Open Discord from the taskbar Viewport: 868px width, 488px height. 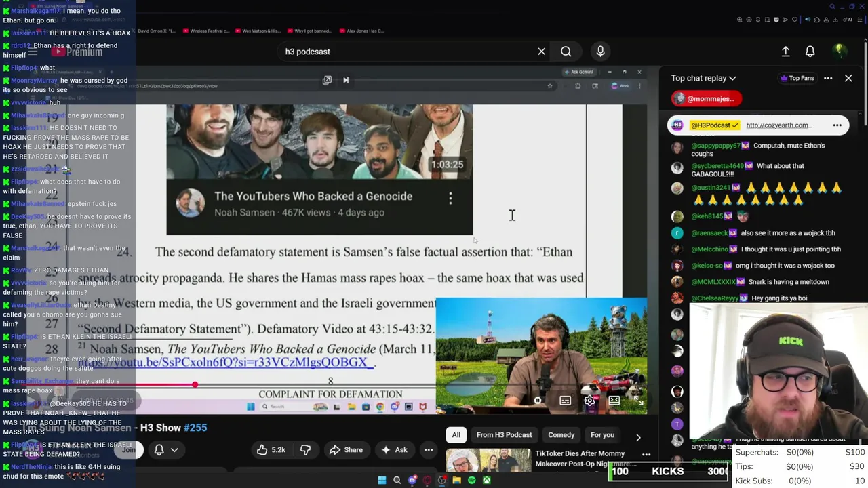[x=412, y=480]
